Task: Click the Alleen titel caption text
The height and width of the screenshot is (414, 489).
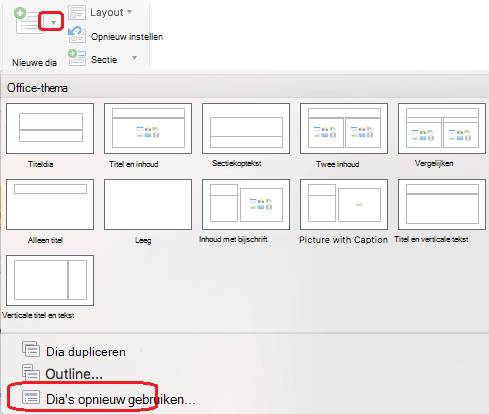Action: pyautogui.click(x=45, y=240)
